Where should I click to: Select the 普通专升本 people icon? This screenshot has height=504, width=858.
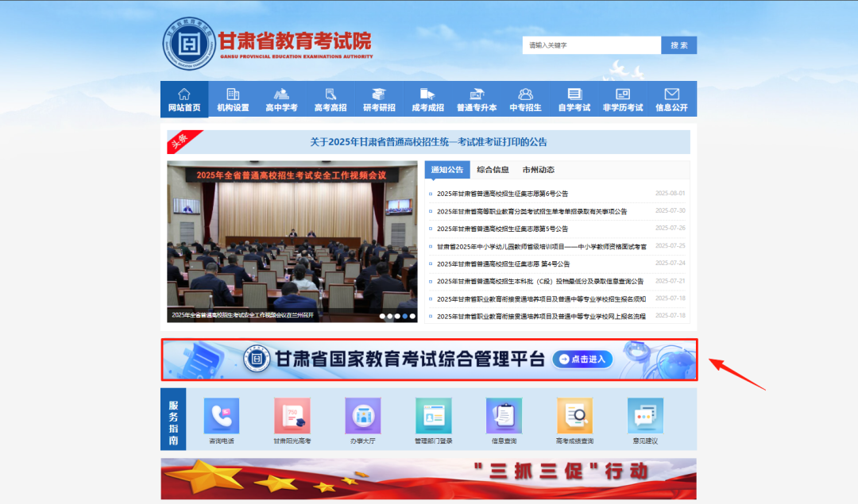(476, 93)
